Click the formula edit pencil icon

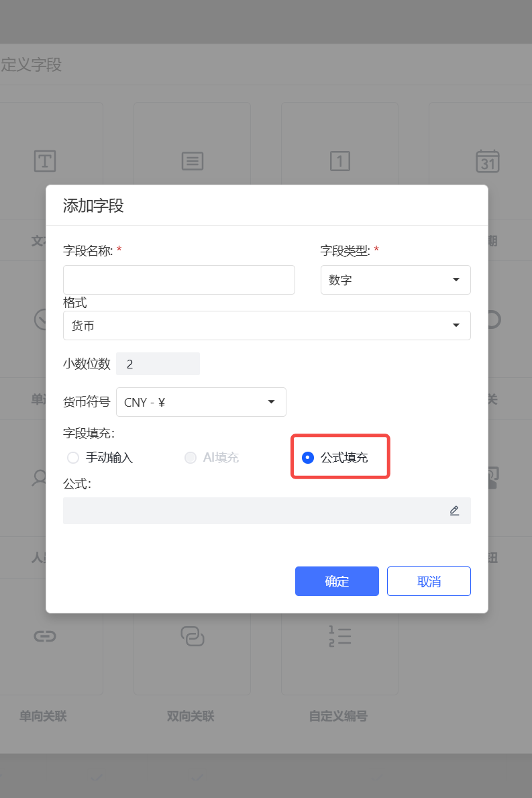454,511
